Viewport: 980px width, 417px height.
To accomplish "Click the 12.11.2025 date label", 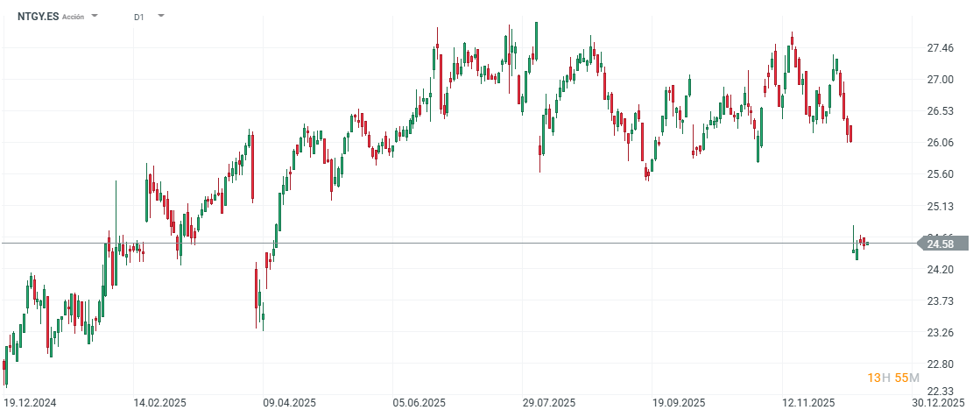I will click(807, 403).
